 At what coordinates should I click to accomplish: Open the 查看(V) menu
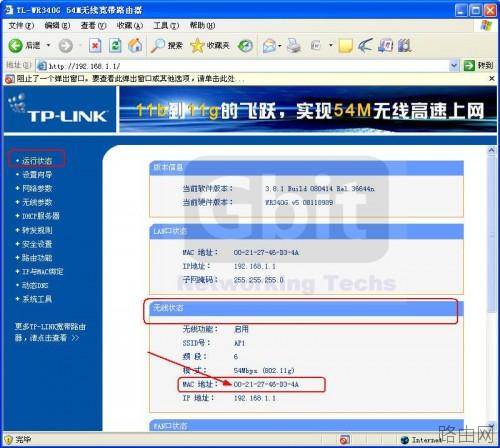[x=93, y=26]
